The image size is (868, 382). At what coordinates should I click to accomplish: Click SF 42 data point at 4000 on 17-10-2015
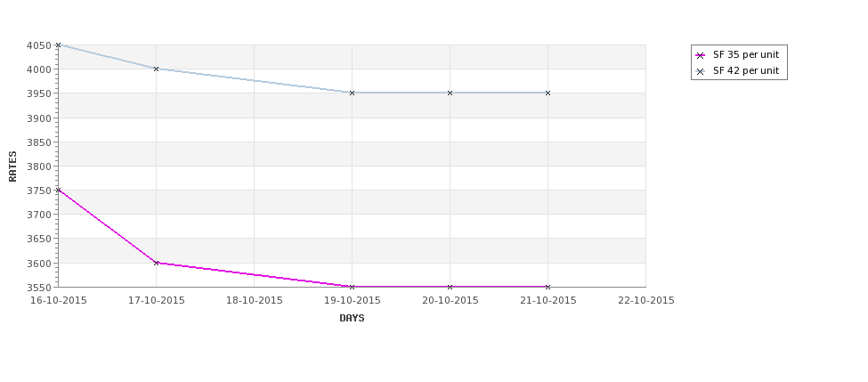pyautogui.click(x=156, y=69)
